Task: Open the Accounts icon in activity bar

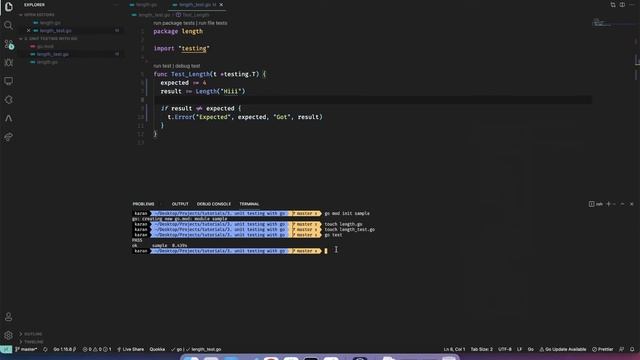Action: click(x=8, y=317)
